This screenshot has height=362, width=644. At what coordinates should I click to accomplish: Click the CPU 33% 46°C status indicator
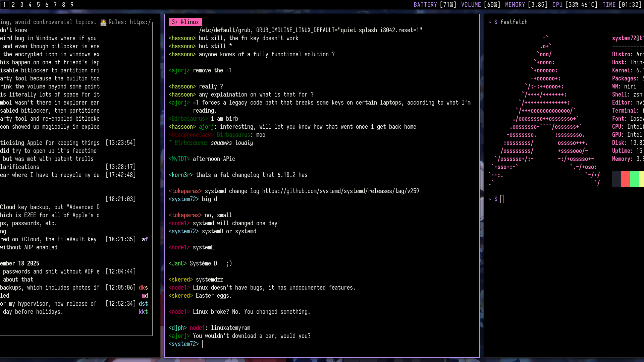point(575,5)
